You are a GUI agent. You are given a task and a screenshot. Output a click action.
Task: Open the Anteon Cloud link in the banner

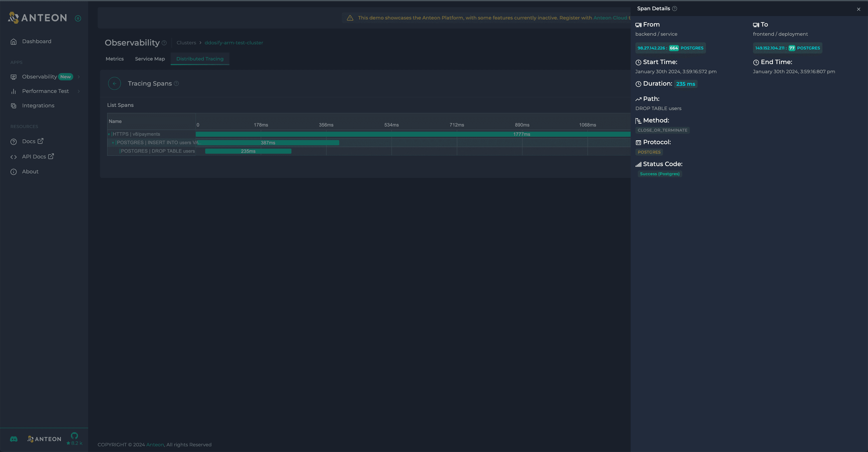611,17
